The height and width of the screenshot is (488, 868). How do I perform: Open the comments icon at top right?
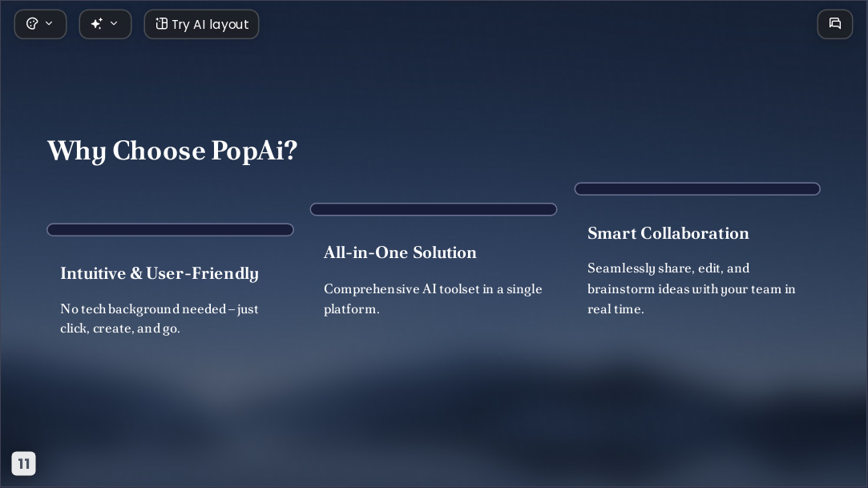(x=835, y=24)
